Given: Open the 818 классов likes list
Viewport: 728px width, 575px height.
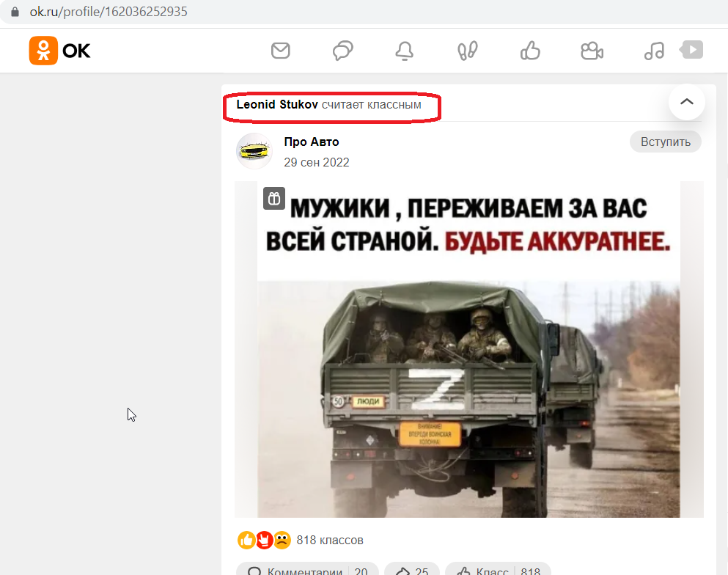Looking at the screenshot, I should [330, 541].
